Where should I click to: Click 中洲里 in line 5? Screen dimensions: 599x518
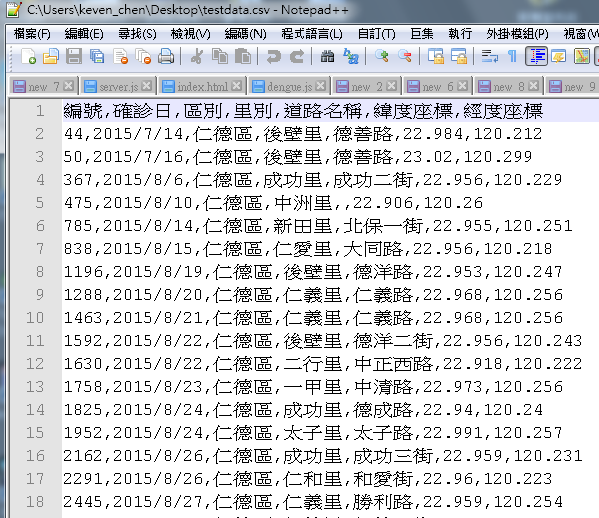[303, 203]
